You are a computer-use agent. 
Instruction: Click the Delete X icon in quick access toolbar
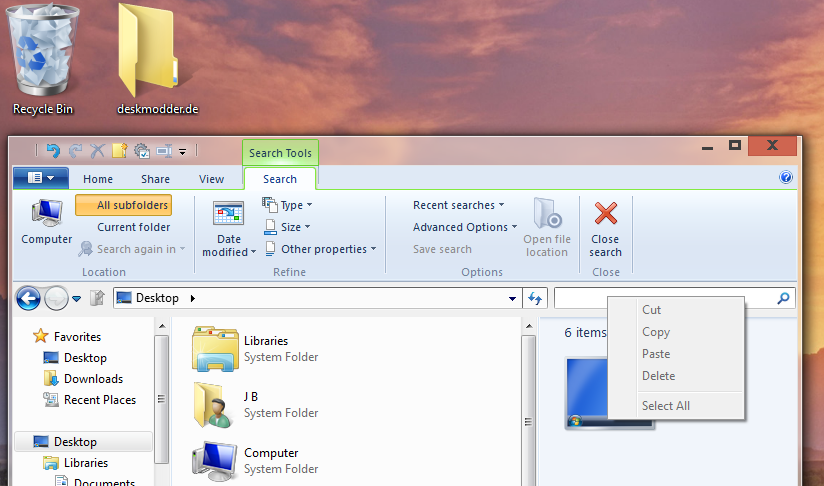point(97,151)
